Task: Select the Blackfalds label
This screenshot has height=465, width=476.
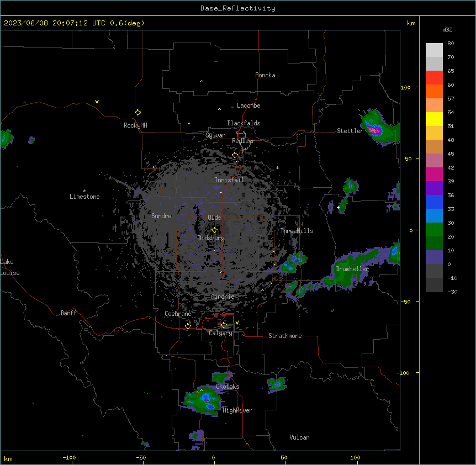Action: pos(244,123)
